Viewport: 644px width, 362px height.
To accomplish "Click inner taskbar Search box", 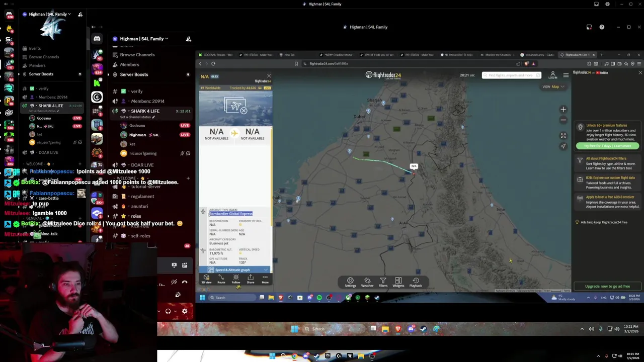I will coord(232,298).
